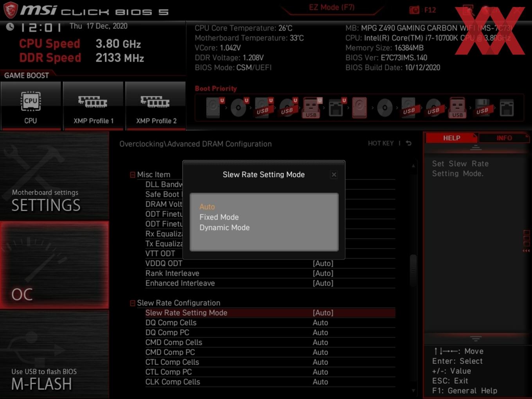Click the Overclocking\Advanced DRAM Configuration breadcrumb
This screenshot has width=532, height=399.
click(x=196, y=144)
